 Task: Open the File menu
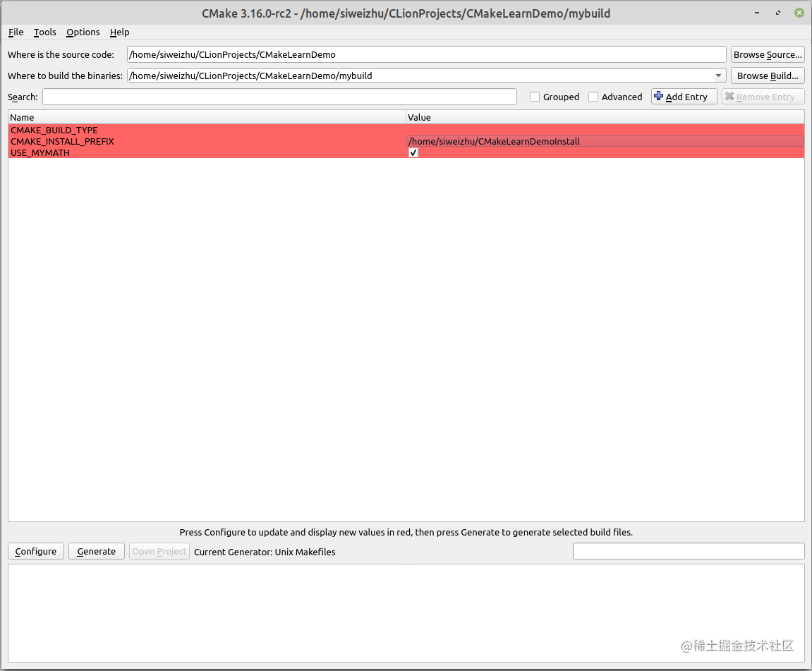click(x=16, y=32)
